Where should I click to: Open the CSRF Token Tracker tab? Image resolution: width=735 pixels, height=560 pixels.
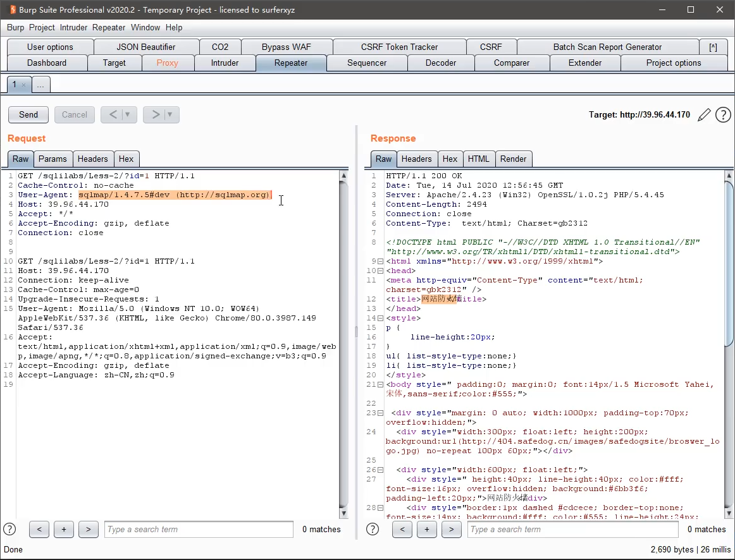399,47
